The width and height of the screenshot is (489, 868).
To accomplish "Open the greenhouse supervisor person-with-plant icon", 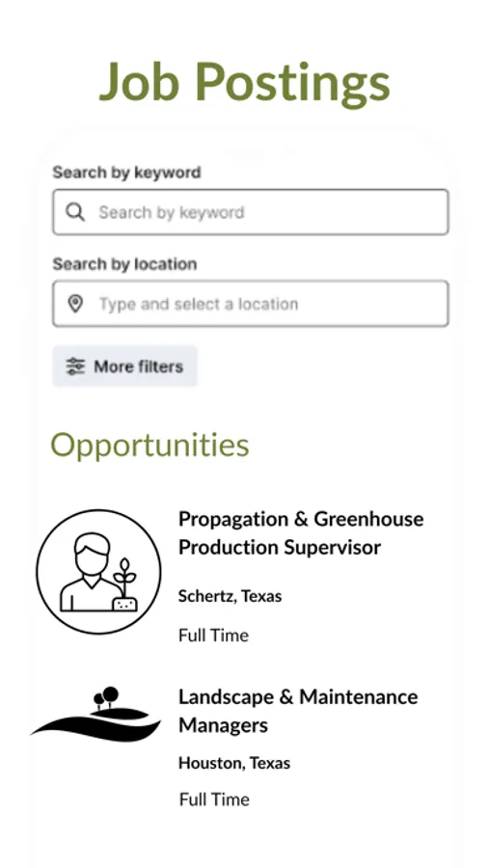I will pos(98,572).
